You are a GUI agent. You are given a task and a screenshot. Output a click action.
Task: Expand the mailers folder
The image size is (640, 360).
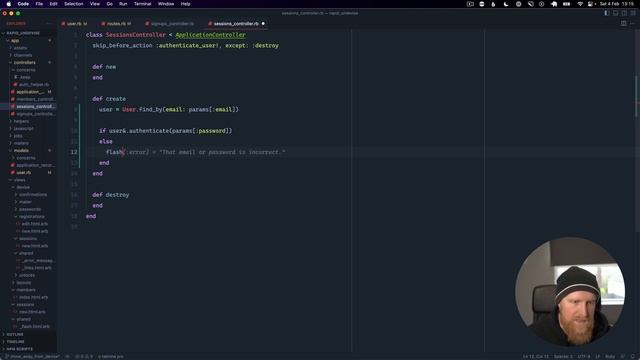pos(21,143)
